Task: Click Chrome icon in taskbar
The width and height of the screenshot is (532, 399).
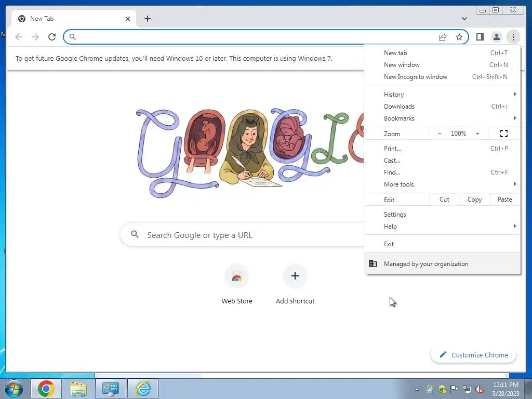Action: pos(46,389)
